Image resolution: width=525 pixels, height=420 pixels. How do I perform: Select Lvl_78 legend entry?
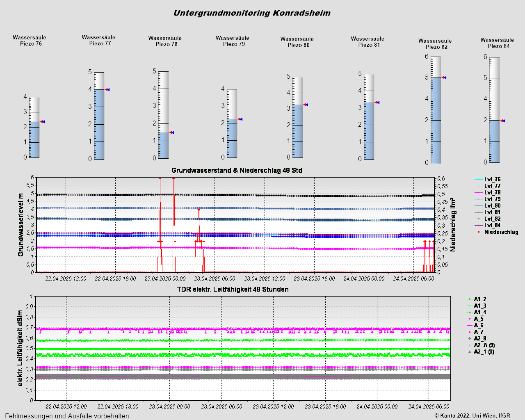[x=488, y=192]
